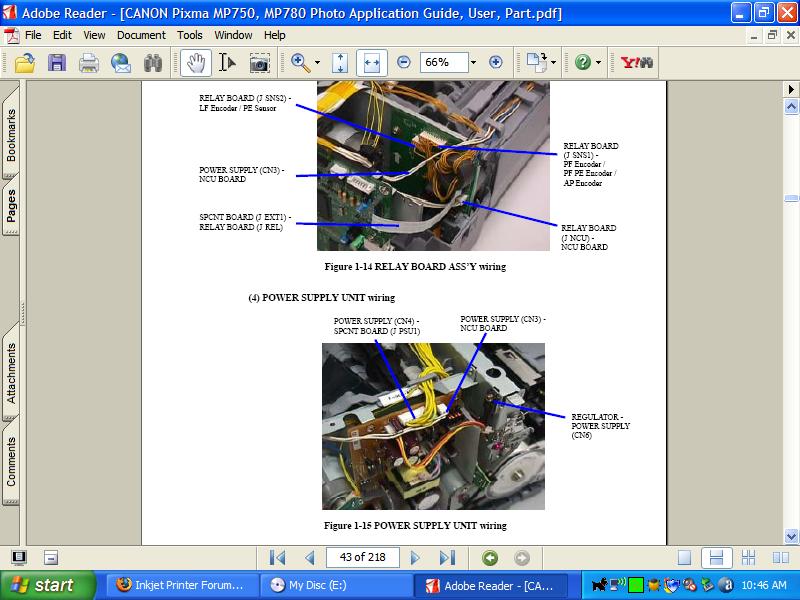Toggle the Fit Width view button
Image resolution: width=800 pixels, height=600 pixels.
click(371, 63)
